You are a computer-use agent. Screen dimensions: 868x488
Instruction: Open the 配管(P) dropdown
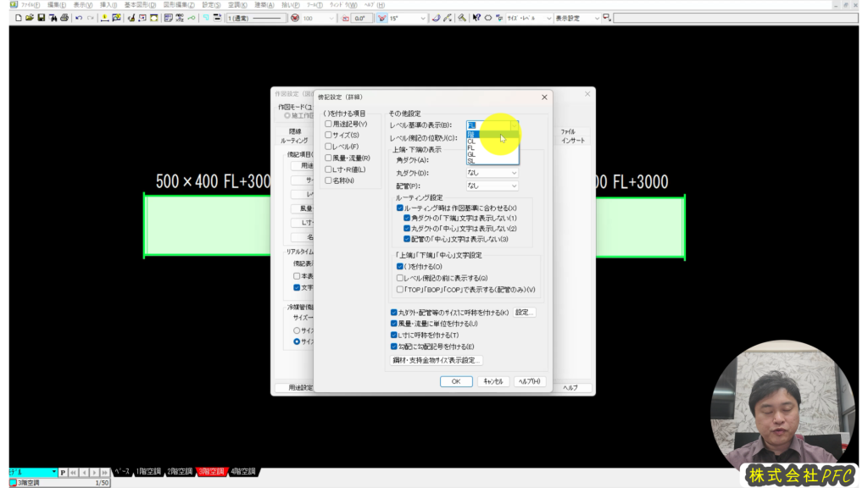coord(492,186)
